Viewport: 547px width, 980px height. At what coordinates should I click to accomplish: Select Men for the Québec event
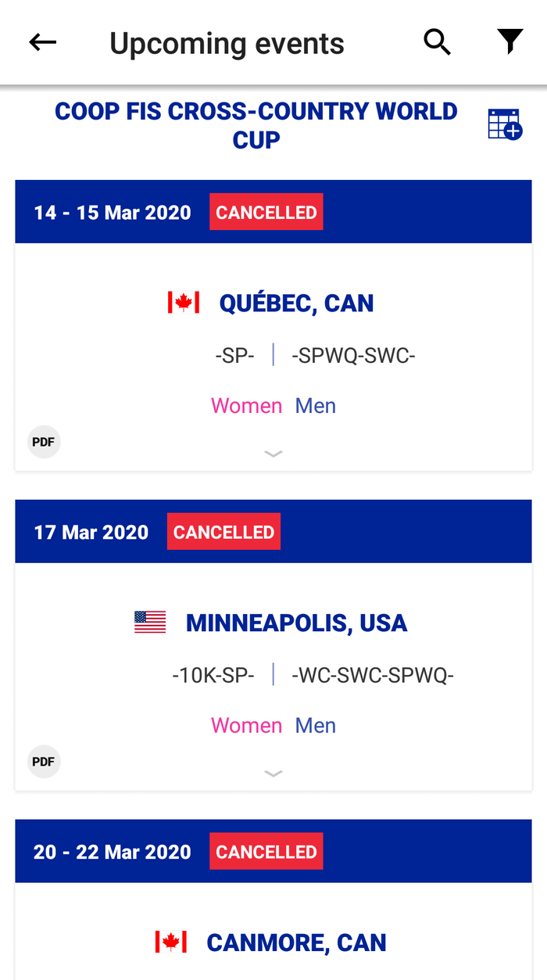tap(316, 406)
